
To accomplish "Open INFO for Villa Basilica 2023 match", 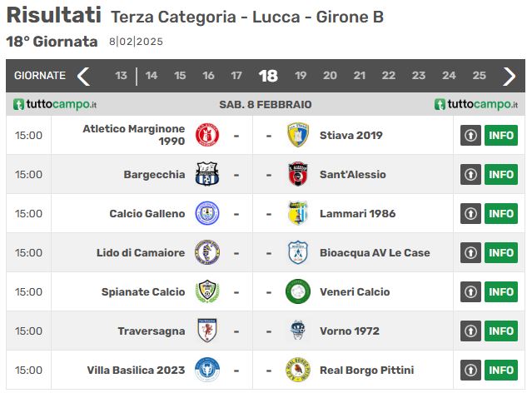I will tap(501, 370).
